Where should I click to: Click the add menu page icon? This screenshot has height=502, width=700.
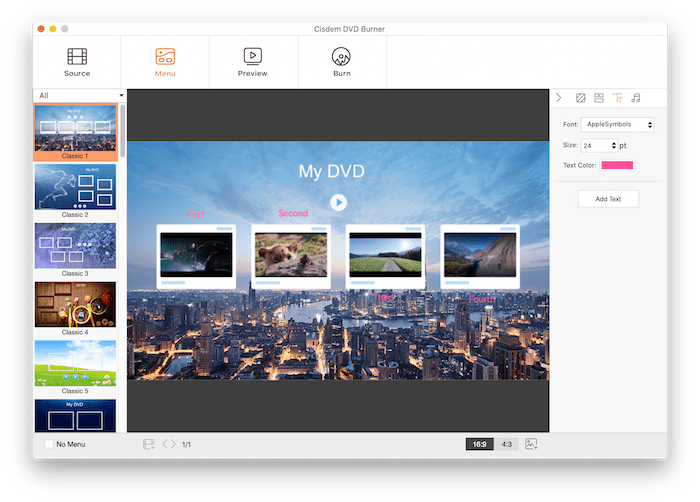click(x=148, y=444)
